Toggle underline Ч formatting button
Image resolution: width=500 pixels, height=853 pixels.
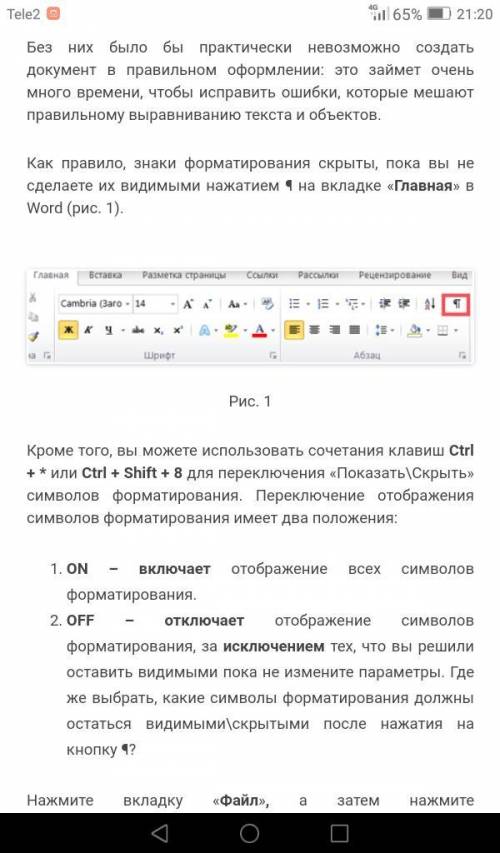109,330
